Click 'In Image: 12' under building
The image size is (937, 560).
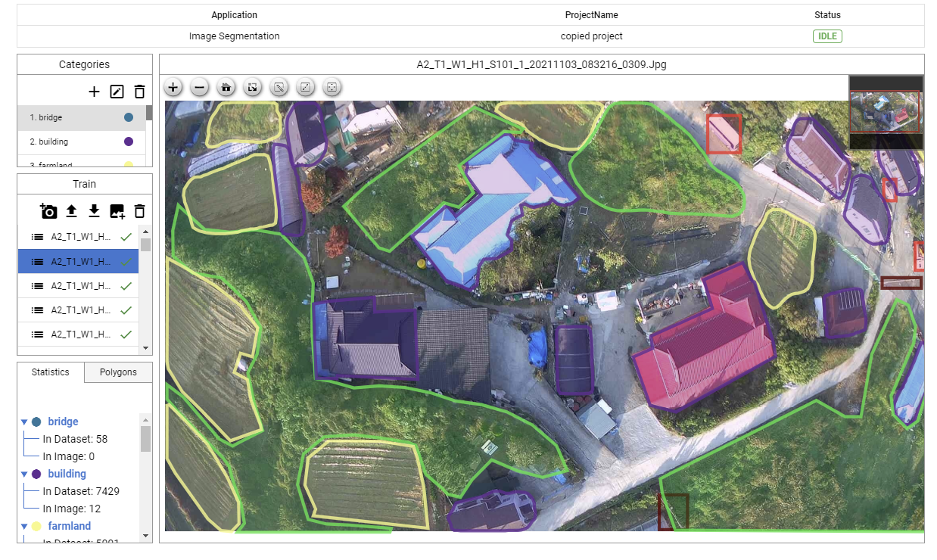72,509
